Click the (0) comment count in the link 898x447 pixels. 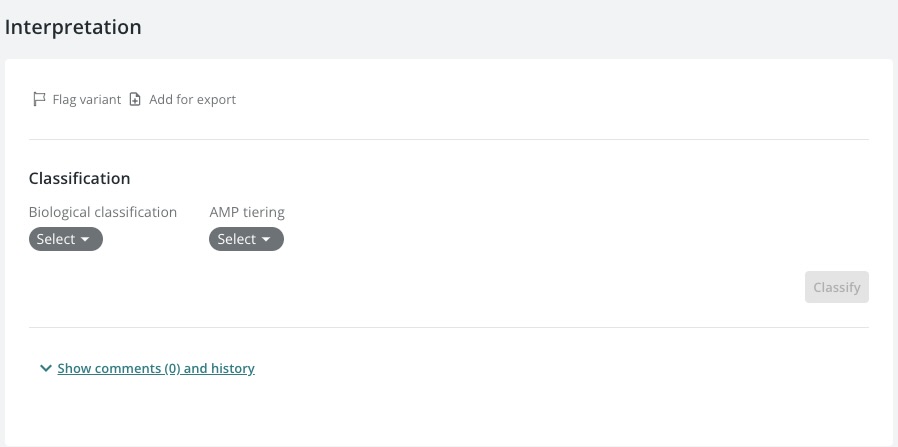tap(172, 368)
